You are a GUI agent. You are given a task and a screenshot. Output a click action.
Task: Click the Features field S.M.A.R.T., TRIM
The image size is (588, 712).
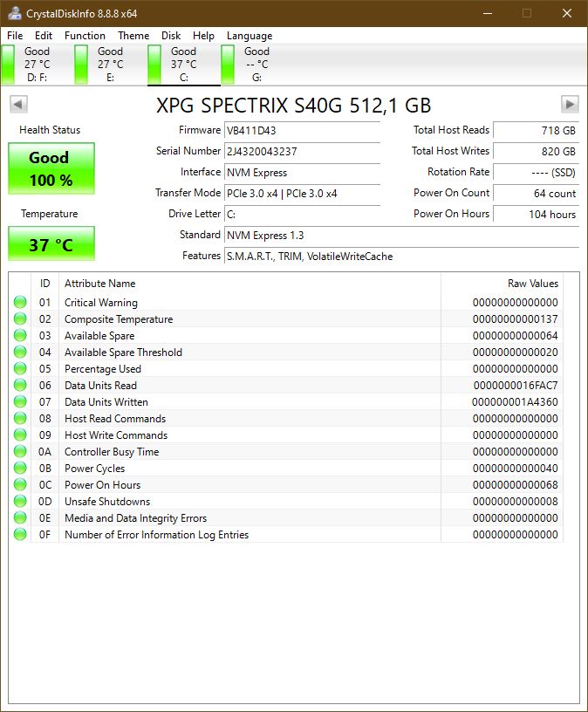(x=401, y=257)
